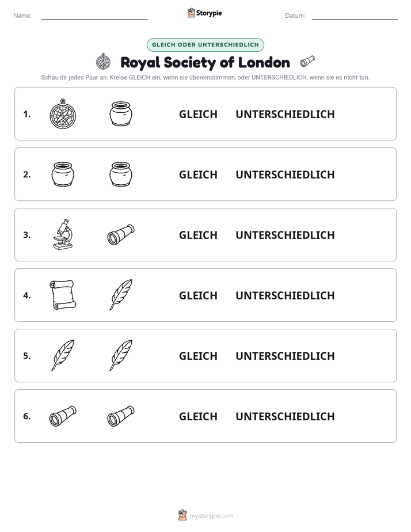Select GLEICH in row 5

point(198,356)
